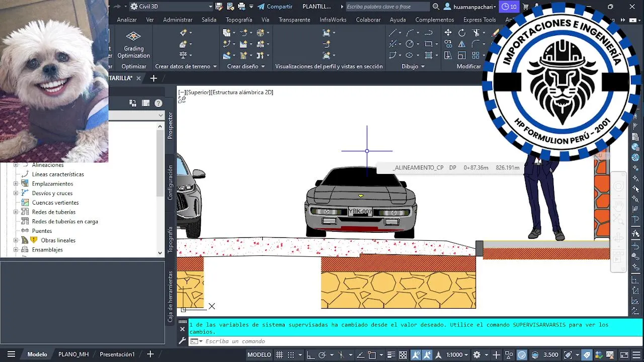The height and width of the screenshot is (362, 644).
Task: Open the Civil 3D workspace dropdown
Action: (171, 7)
